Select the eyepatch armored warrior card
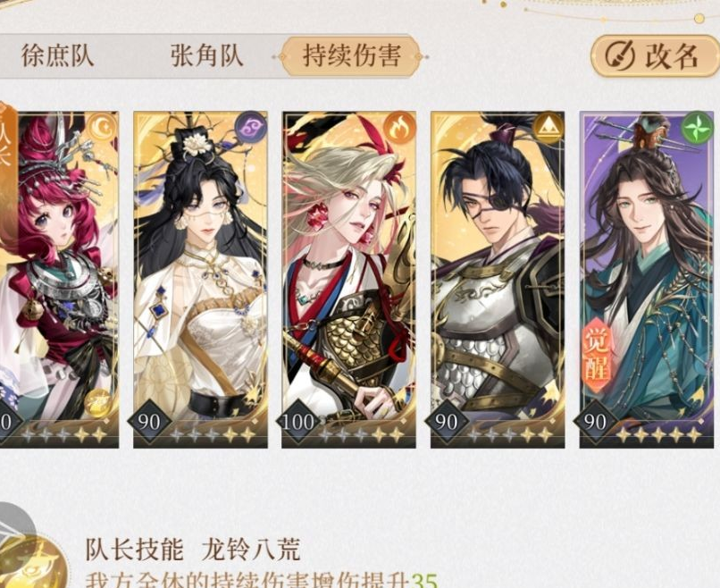The width and height of the screenshot is (720, 588). [498, 280]
